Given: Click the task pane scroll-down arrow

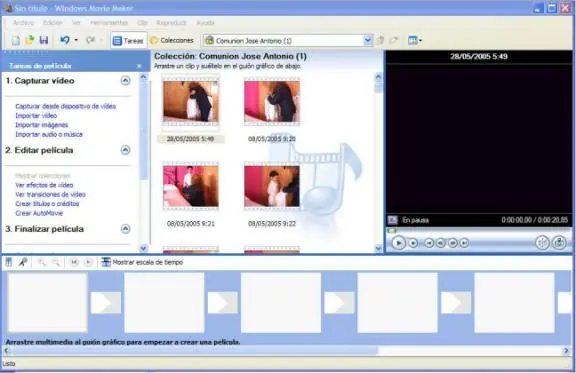Looking at the screenshot, I should point(143,248).
